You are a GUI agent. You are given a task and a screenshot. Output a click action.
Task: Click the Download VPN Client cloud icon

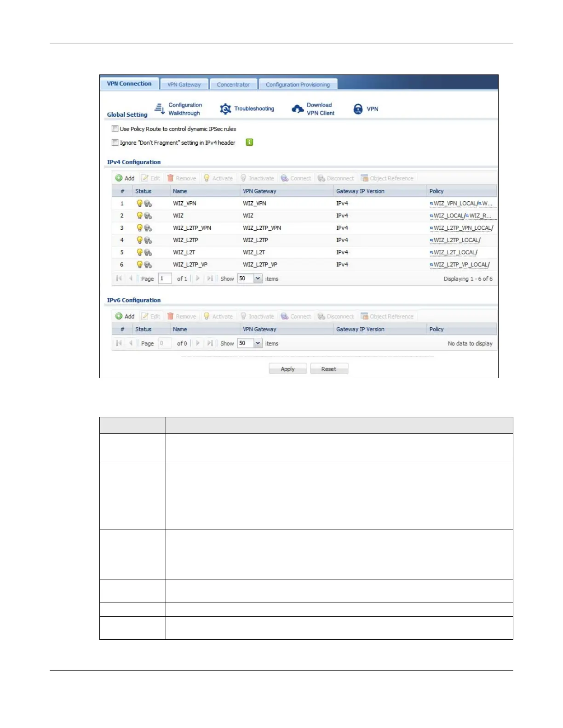tap(298, 109)
